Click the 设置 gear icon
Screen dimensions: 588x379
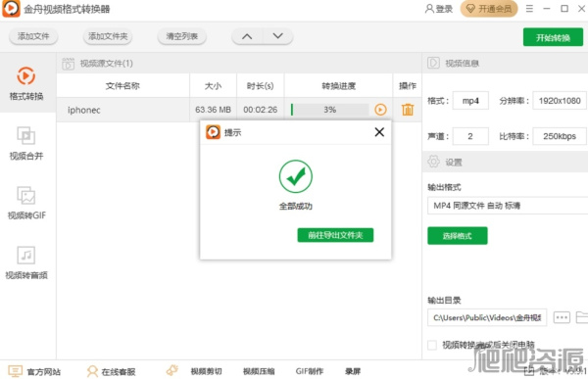(x=433, y=162)
